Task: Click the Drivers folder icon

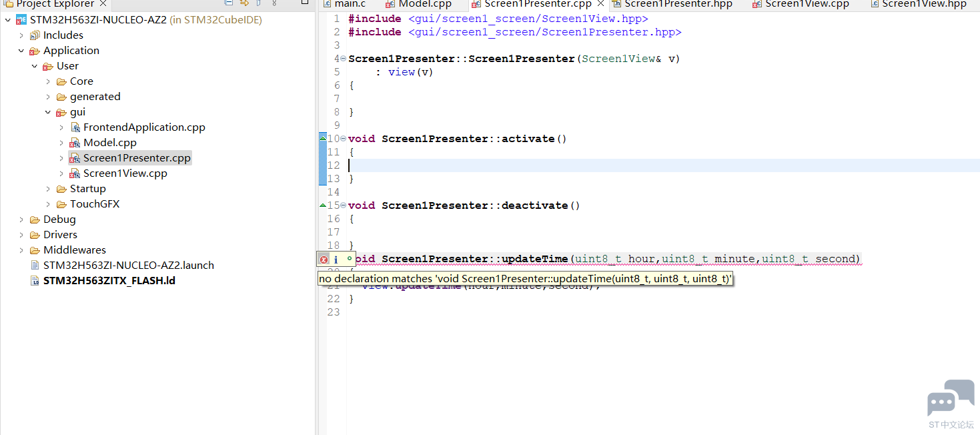Action: coord(35,235)
